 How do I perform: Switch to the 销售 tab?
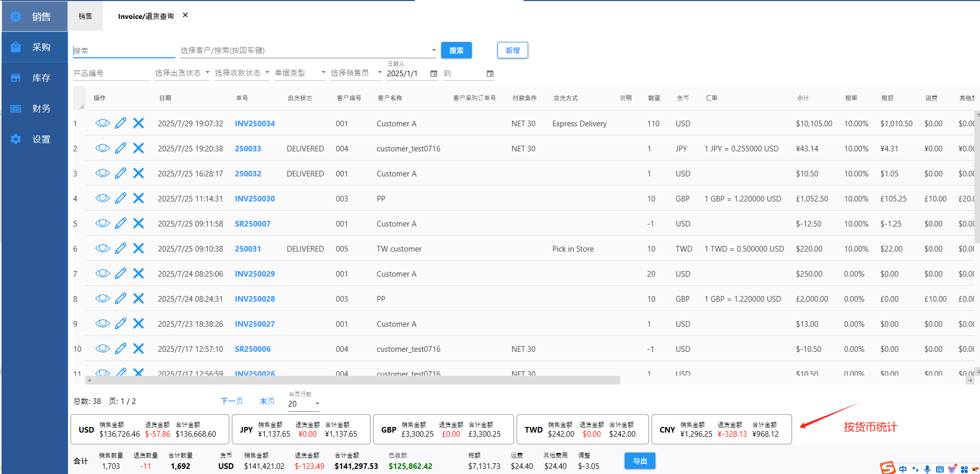click(x=85, y=16)
